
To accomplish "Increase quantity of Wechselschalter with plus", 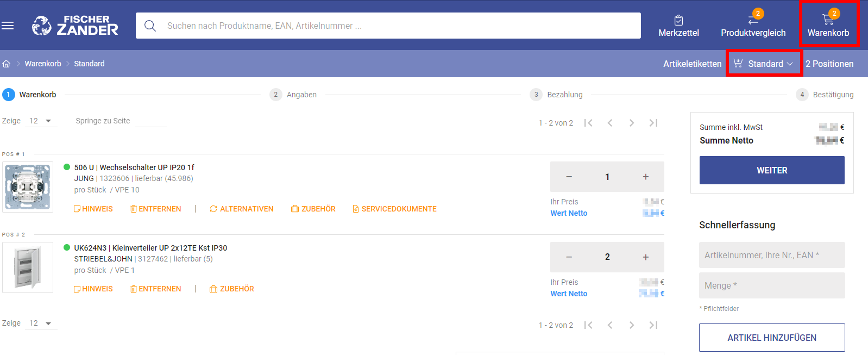I will (645, 177).
